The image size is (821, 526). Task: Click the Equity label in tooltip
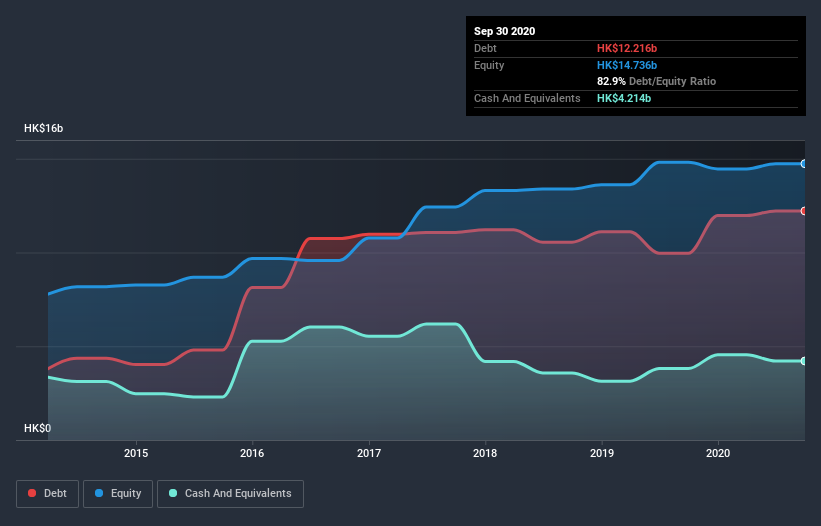pos(489,65)
